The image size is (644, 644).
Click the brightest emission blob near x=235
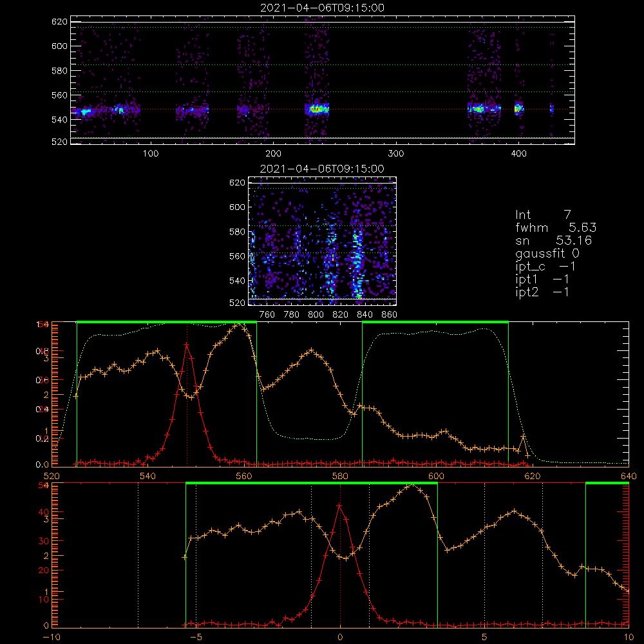click(317, 109)
